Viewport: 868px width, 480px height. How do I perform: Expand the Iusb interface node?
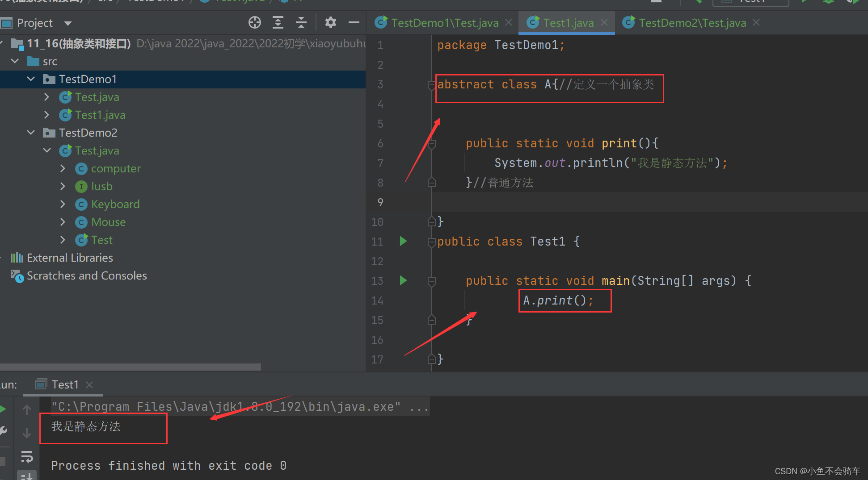coord(63,186)
